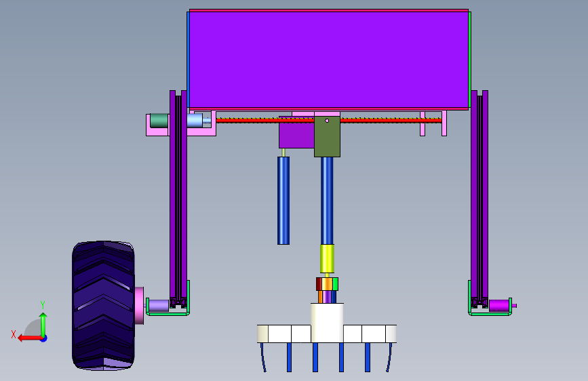Select the pink wheel hub beside tire
The width and height of the screenshot is (588, 381).
click(x=139, y=306)
